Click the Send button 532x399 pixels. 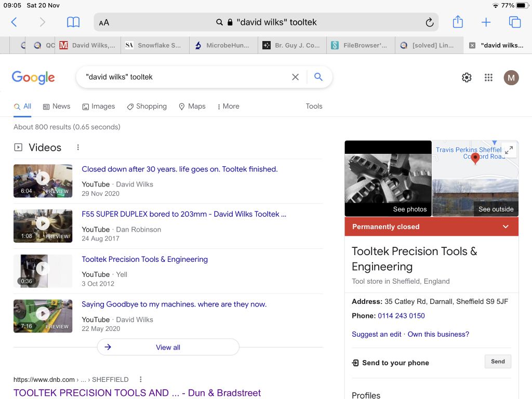coord(497,362)
